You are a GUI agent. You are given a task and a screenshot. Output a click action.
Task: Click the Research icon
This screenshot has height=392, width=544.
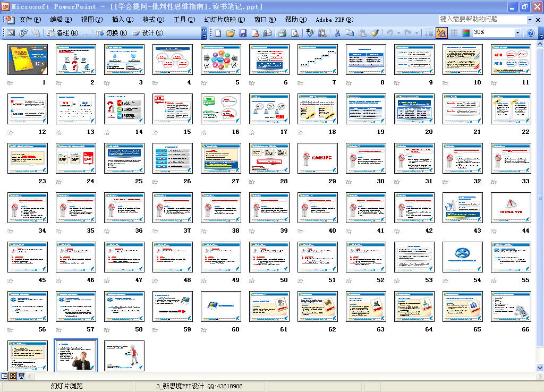click(322, 32)
